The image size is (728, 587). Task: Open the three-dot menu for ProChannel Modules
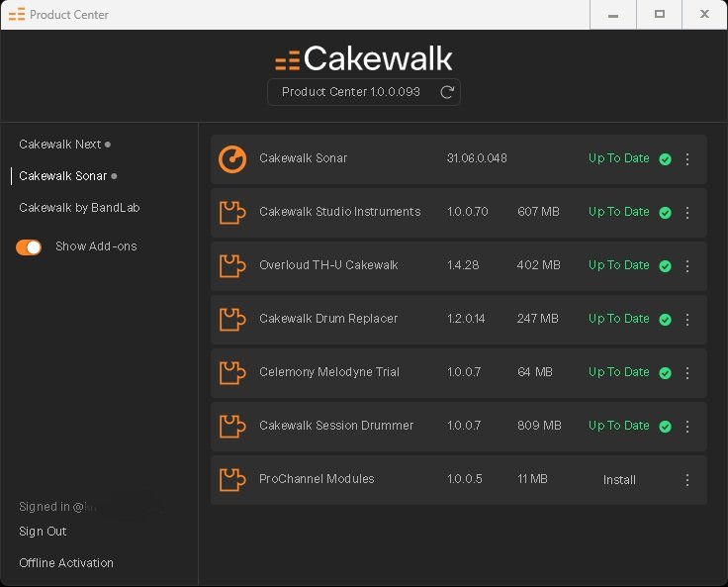687,480
